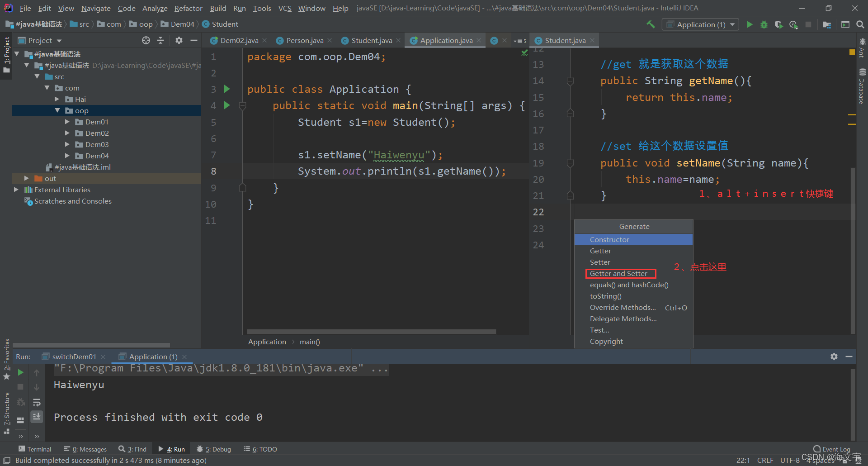This screenshot has width=868, height=466.
Task: Fold getName method at line 14
Action: [x=571, y=81]
